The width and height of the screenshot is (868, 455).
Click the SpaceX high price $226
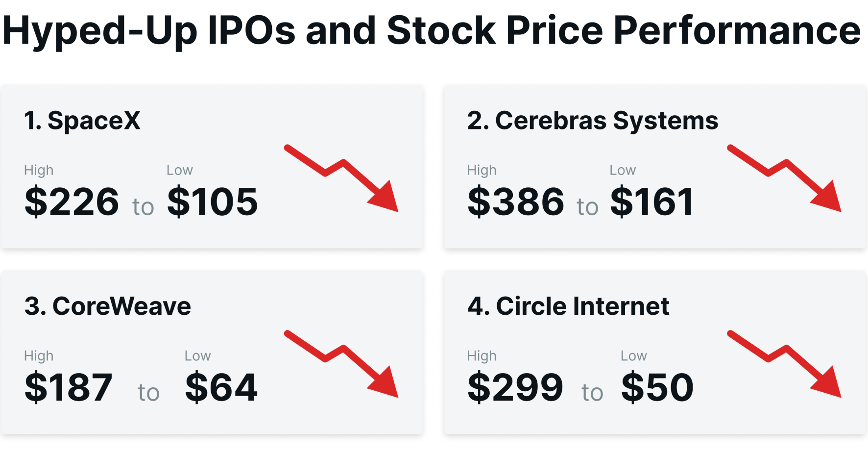(x=72, y=202)
